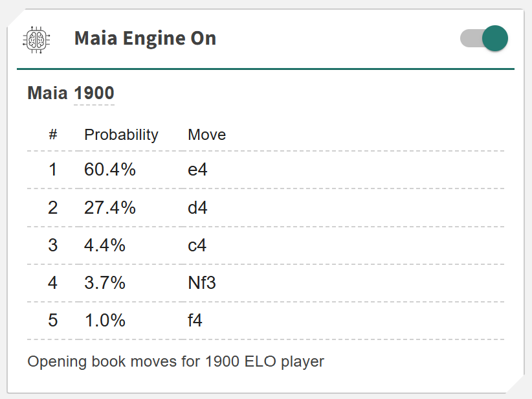
Task: Click rank number 1 in table
Action: [52, 170]
